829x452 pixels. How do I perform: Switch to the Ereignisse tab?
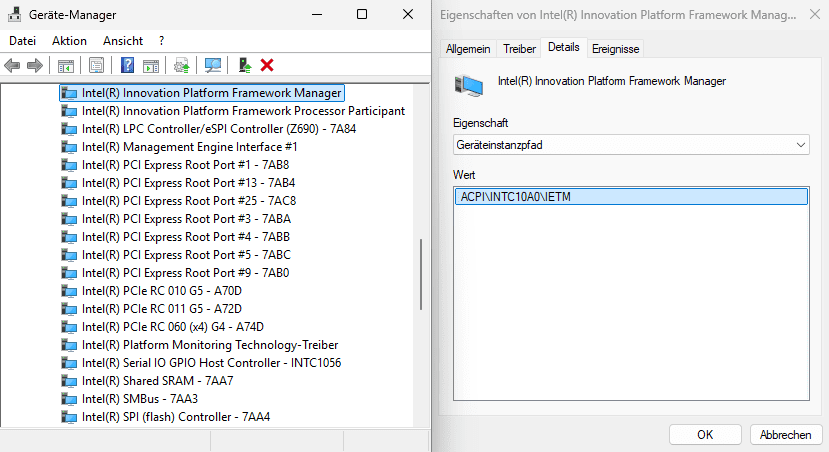615,48
